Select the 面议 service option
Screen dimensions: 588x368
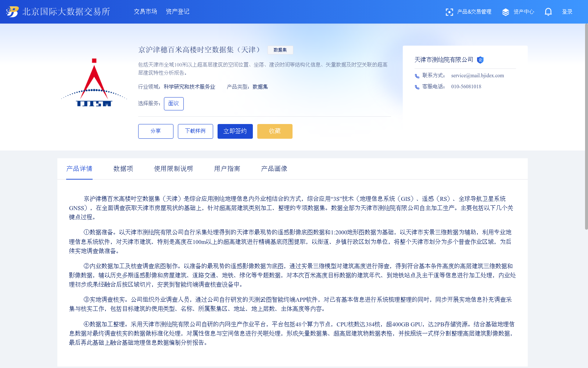tap(174, 104)
